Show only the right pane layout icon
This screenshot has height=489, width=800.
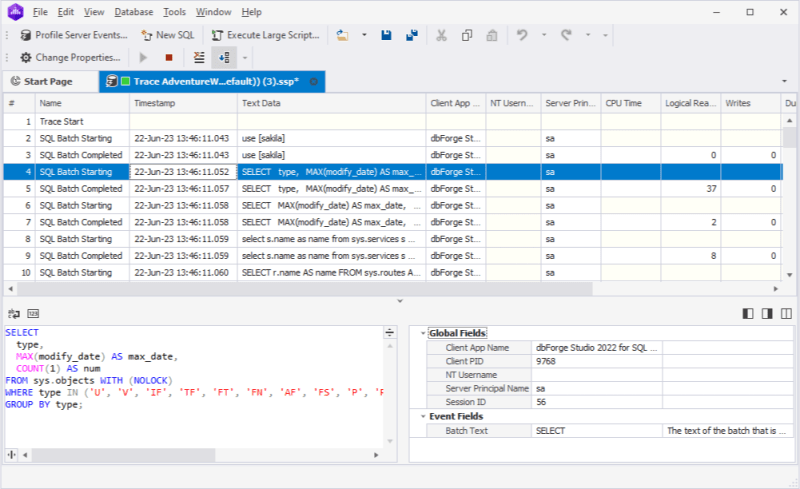pyautogui.click(x=767, y=313)
